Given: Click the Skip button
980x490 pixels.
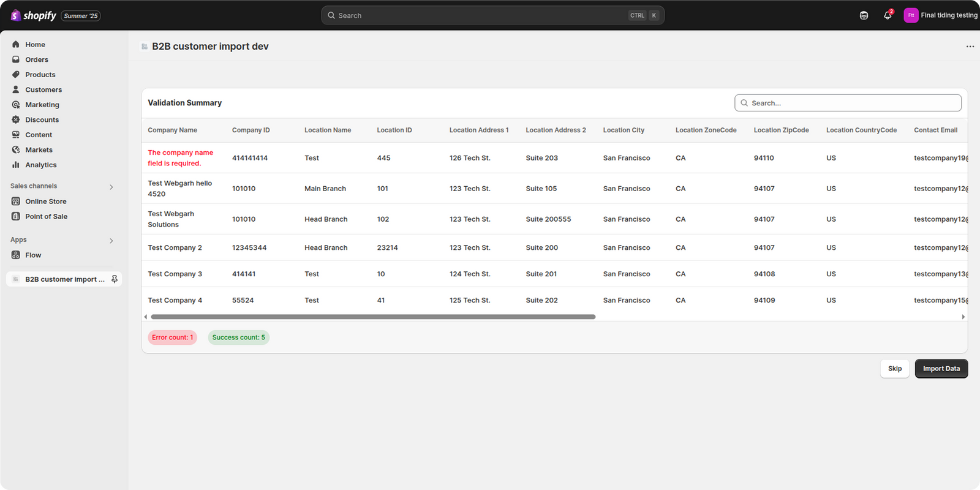Looking at the screenshot, I should 894,369.
